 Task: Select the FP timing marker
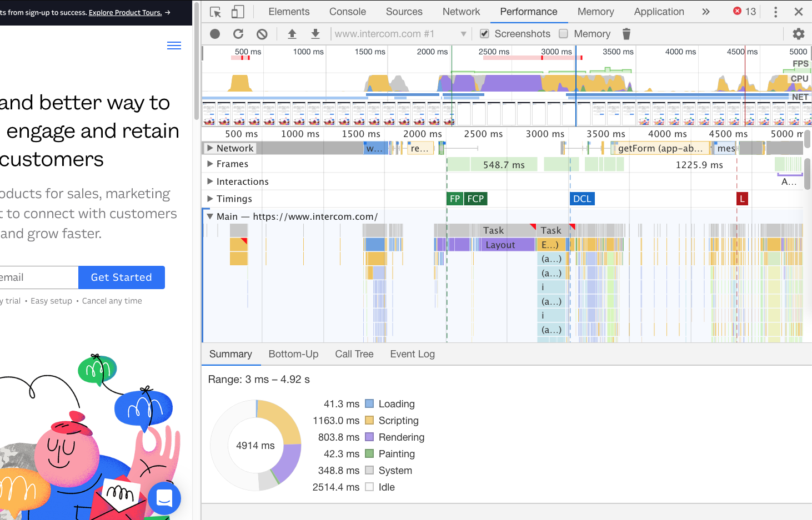click(x=455, y=199)
